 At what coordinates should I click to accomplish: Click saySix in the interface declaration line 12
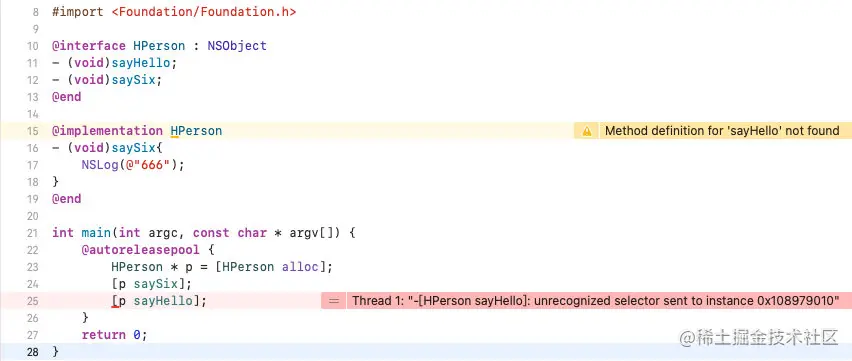(134, 80)
